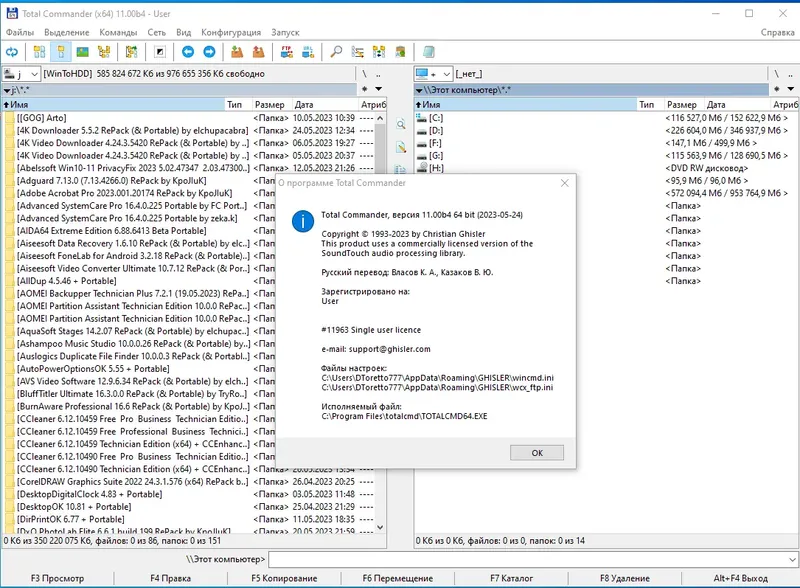The width and height of the screenshot is (800, 588).
Task: Sort left panel by Дата column header
Action: click(x=325, y=105)
